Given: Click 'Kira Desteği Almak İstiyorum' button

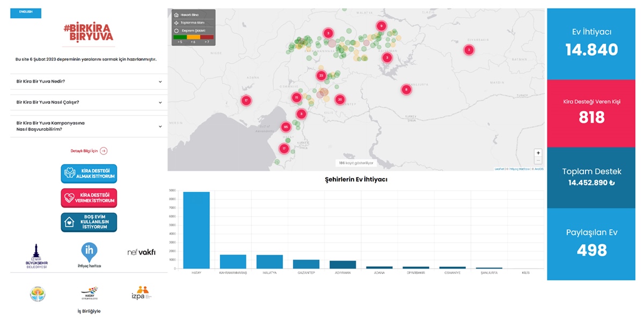Looking at the screenshot, I should pyautogui.click(x=89, y=174).
